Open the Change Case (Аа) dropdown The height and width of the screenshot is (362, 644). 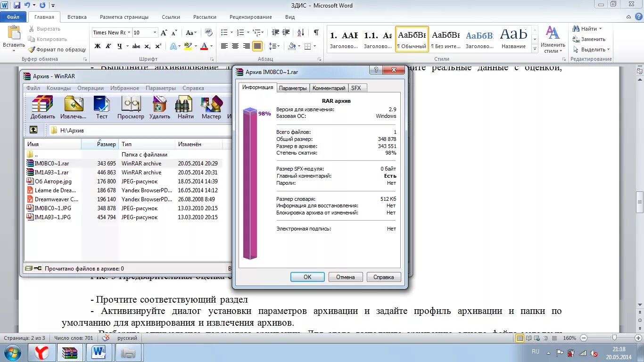(x=191, y=33)
